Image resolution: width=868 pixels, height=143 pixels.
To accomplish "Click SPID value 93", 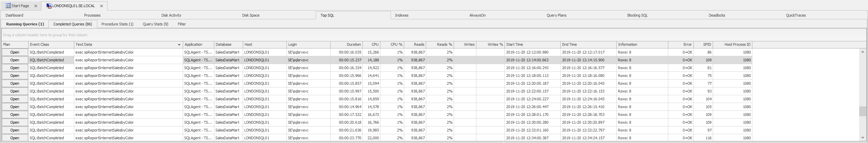I will 703,91.
